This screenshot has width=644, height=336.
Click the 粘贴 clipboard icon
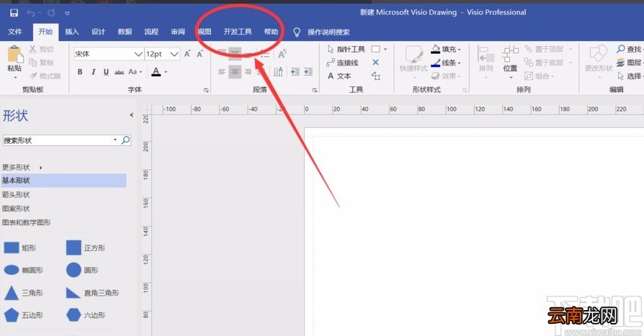tap(14, 55)
